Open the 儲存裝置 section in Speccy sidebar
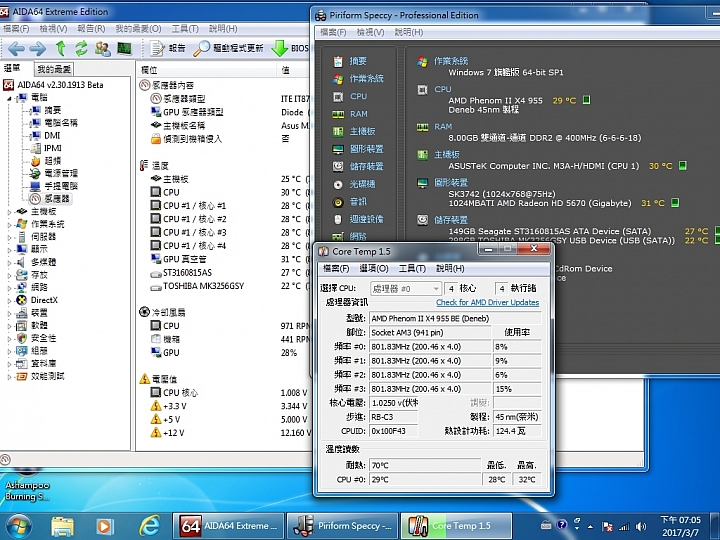This screenshot has width=720, height=540. (366, 166)
